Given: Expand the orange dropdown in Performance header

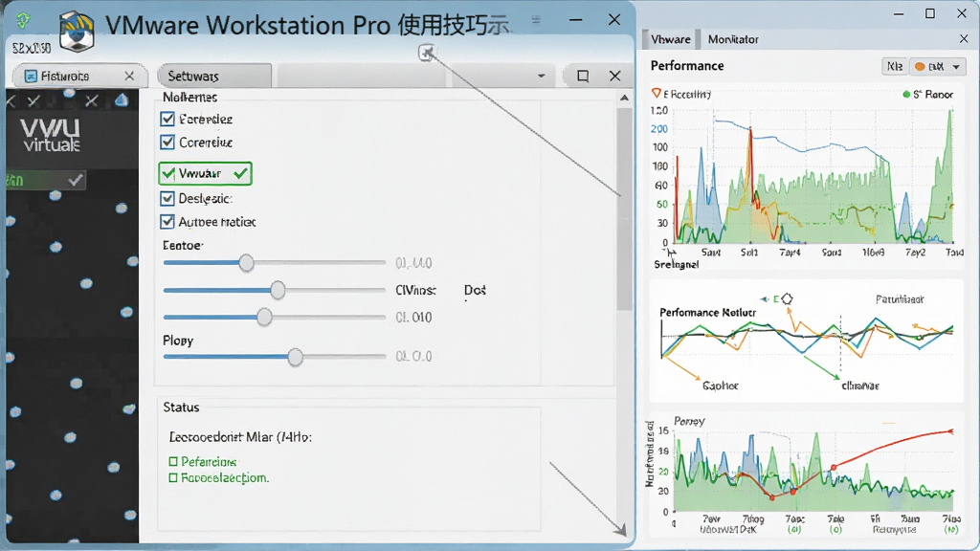Looking at the screenshot, I should [956, 67].
